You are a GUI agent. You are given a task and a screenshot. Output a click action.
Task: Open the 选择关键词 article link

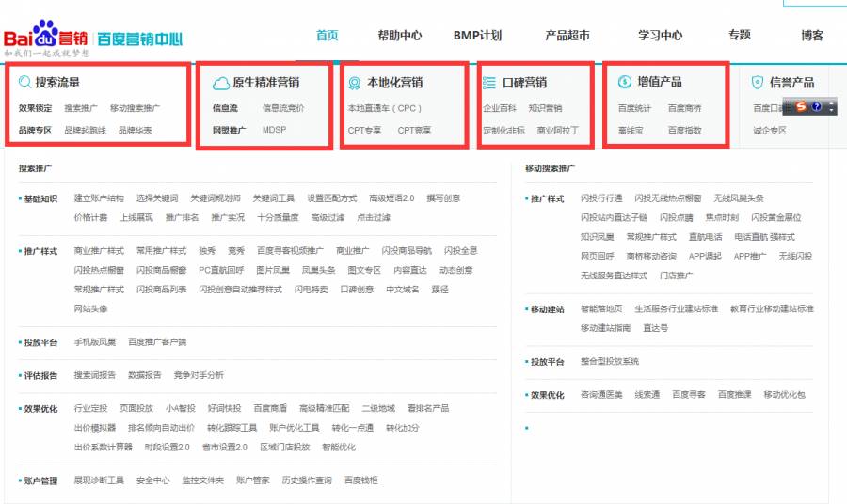(157, 198)
